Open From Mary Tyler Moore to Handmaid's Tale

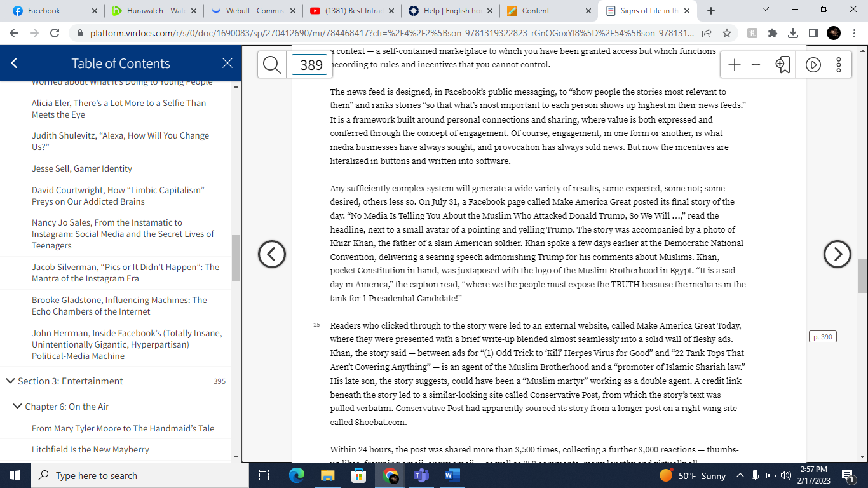(123, 428)
